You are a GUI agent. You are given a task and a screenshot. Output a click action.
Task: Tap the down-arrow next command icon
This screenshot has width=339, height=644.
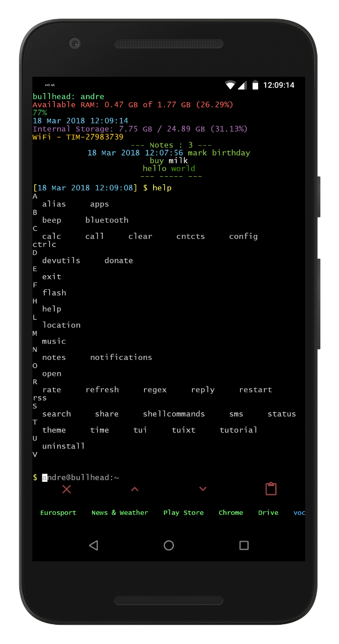pyautogui.click(x=203, y=489)
